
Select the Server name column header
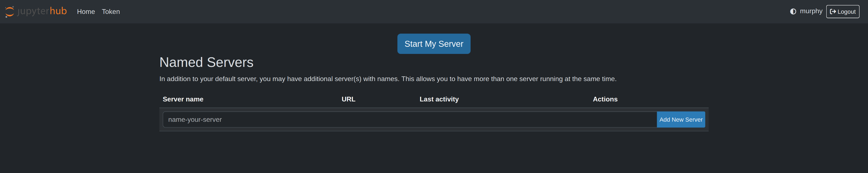pyautogui.click(x=183, y=99)
